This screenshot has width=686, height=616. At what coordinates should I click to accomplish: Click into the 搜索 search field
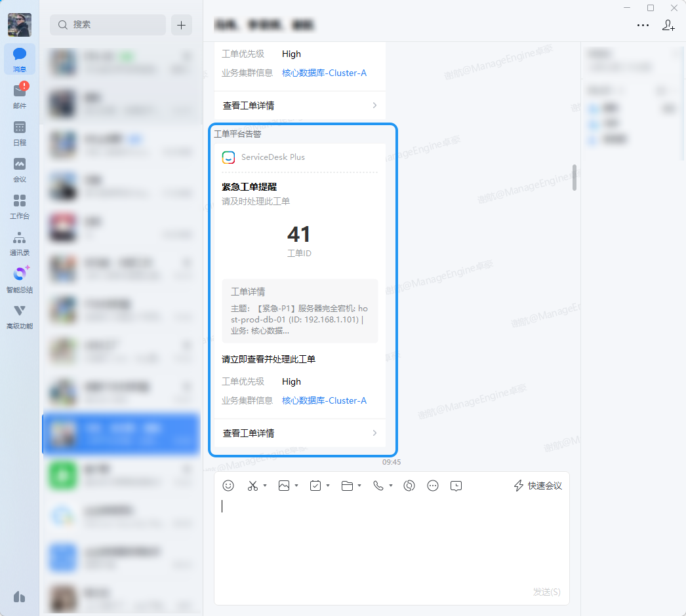coord(108,25)
